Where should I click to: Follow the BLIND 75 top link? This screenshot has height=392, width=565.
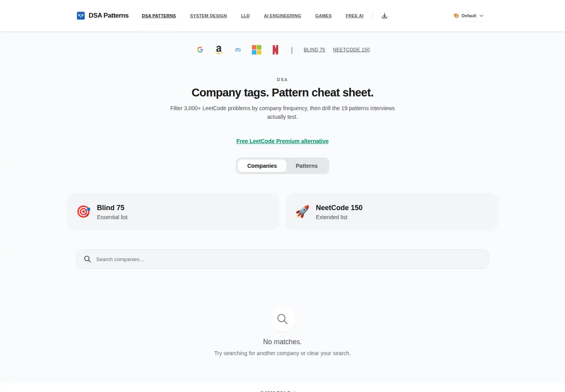pos(314,50)
